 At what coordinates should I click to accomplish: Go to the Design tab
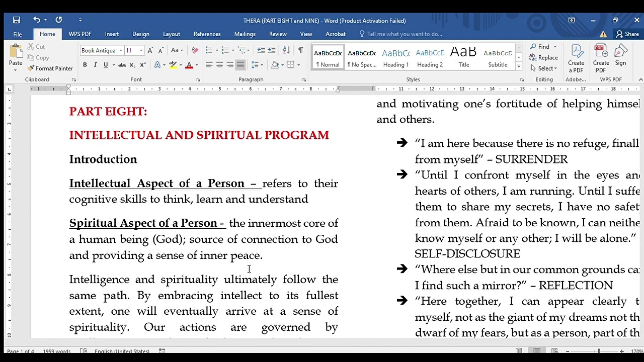pos(141,34)
